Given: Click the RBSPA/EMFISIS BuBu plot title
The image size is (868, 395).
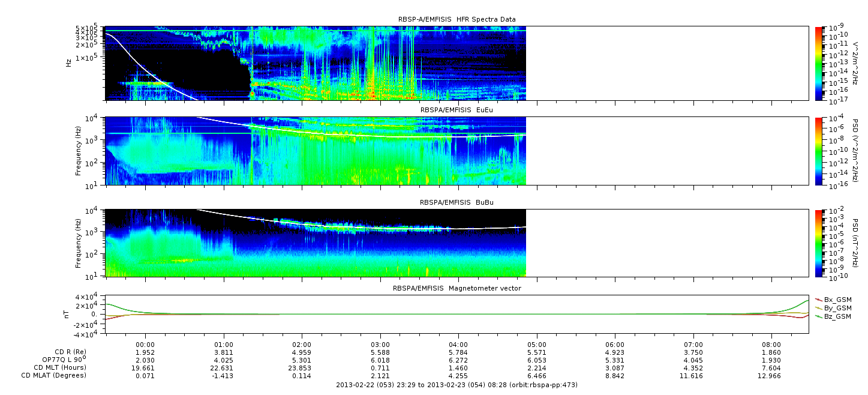Looking at the screenshot, I should pyautogui.click(x=456, y=203).
